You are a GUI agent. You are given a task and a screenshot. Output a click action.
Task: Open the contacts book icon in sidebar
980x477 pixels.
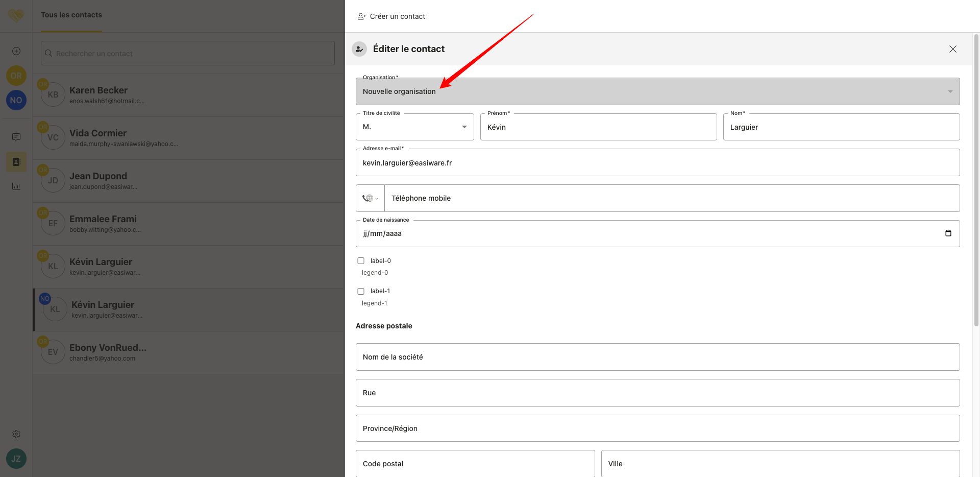pyautogui.click(x=16, y=162)
